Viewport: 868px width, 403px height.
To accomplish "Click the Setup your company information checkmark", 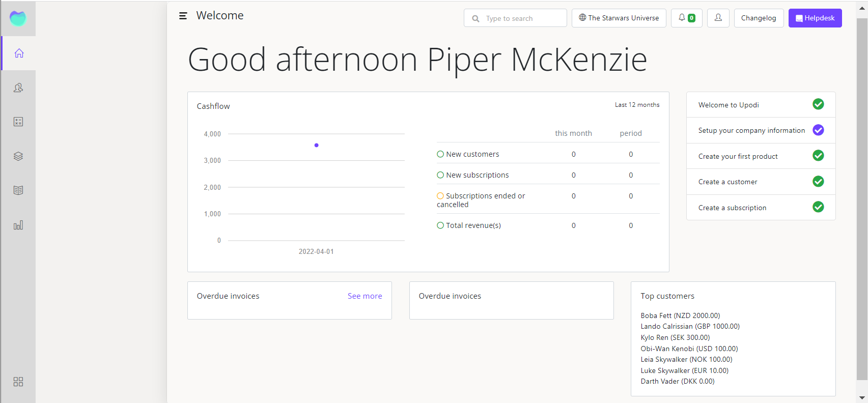I will click(818, 130).
